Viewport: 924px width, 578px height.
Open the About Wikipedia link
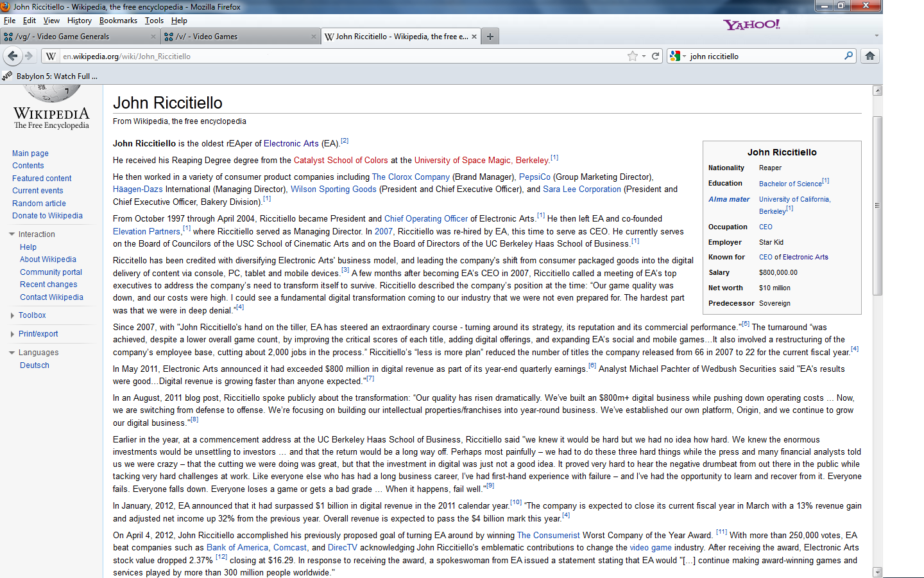point(48,259)
